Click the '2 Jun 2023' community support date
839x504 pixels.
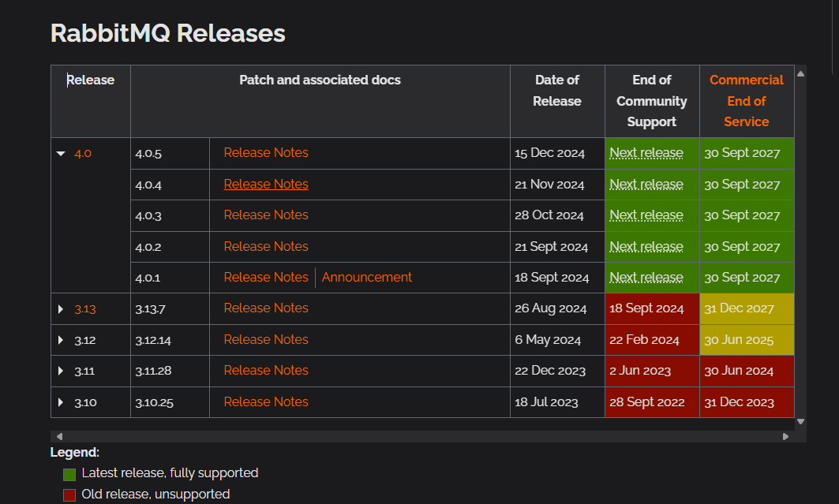[x=640, y=371]
